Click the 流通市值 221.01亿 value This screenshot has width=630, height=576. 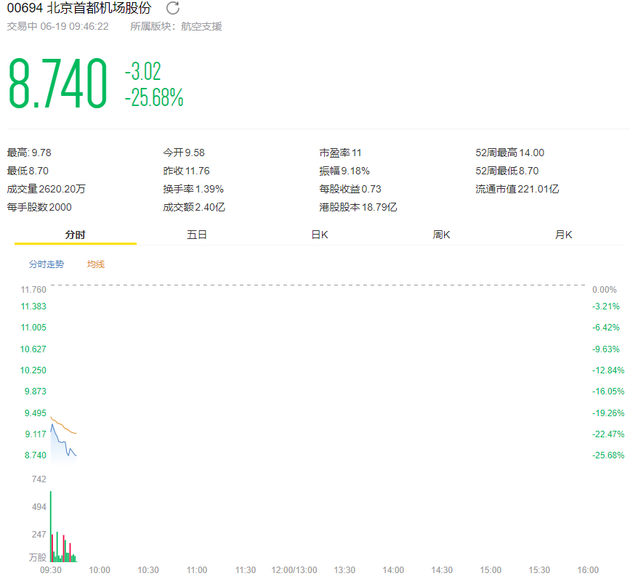coord(517,189)
